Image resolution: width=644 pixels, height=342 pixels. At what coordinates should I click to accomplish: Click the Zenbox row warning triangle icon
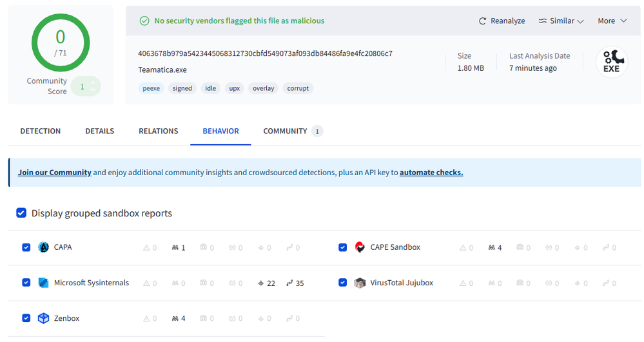146,318
